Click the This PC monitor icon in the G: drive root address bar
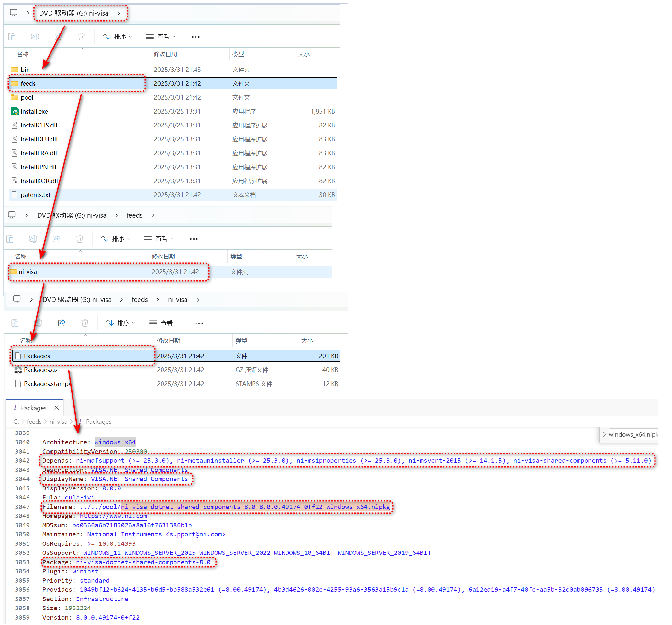Image resolution: width=672 pixels, height=625 pixels. click(x=14, y=13)
